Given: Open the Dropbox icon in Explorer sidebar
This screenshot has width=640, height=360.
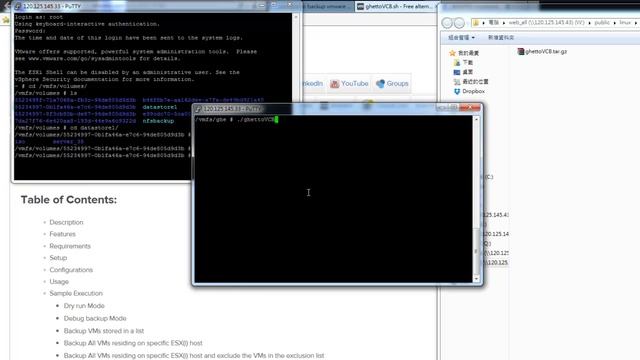Looking at the screenshot, I should tap(457, 91).
